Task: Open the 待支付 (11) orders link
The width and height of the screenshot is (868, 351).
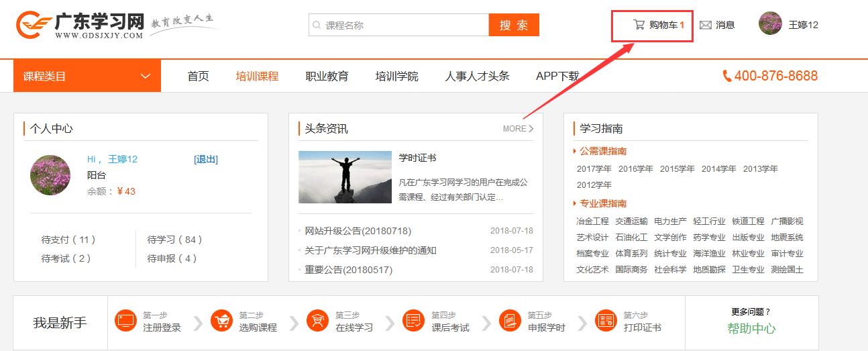Action: pyautogui.click(x=68, y=240)
